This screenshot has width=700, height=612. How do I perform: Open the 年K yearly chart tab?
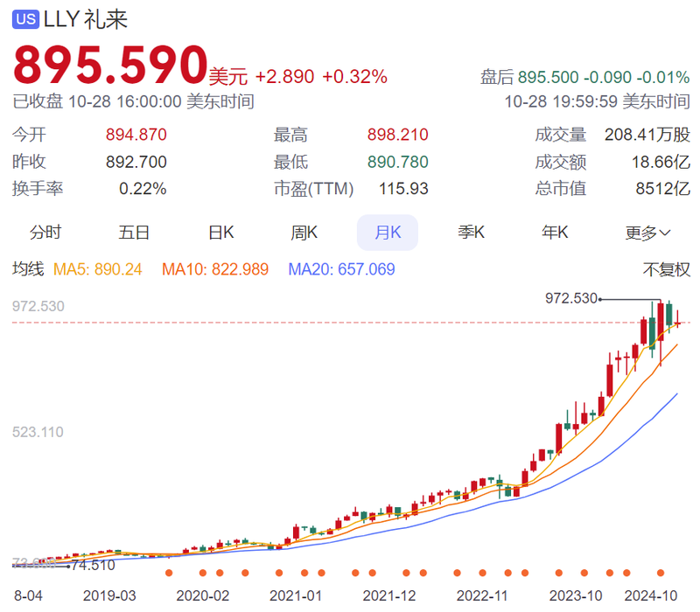[555, 233]
